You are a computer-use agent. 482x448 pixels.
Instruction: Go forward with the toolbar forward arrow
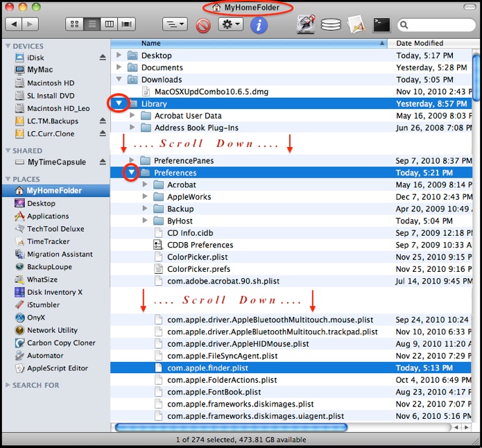point(30,24)
